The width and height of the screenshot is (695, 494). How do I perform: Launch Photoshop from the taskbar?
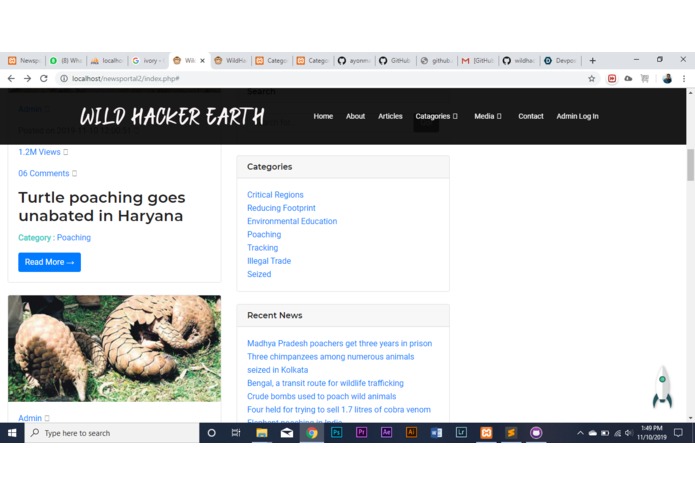[x=336, y=432]
